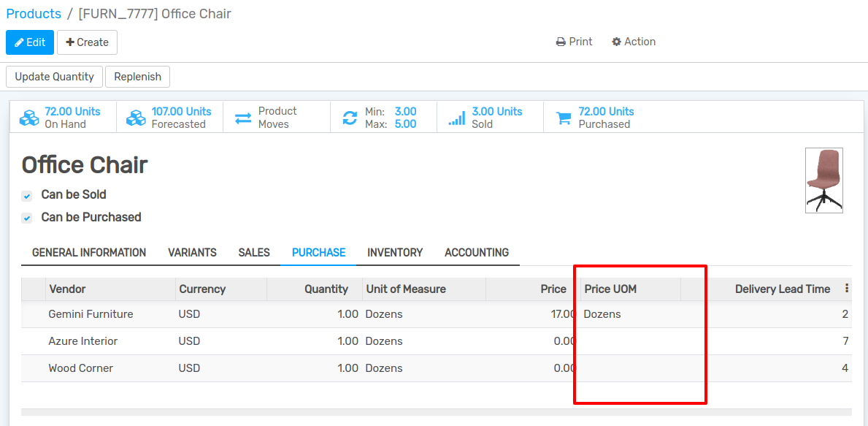Image resolution: width=868 pixels, height=426 pixels.
Task: Click the Update Quantity button
Action: [53, 76]
